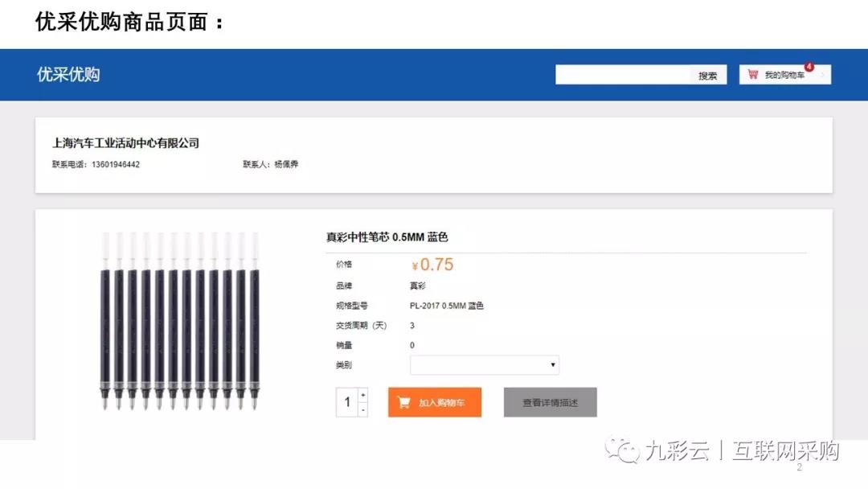Click contact phone 13601946442
The width and height of the screenshot is (868, 489).
coord(116,165)
